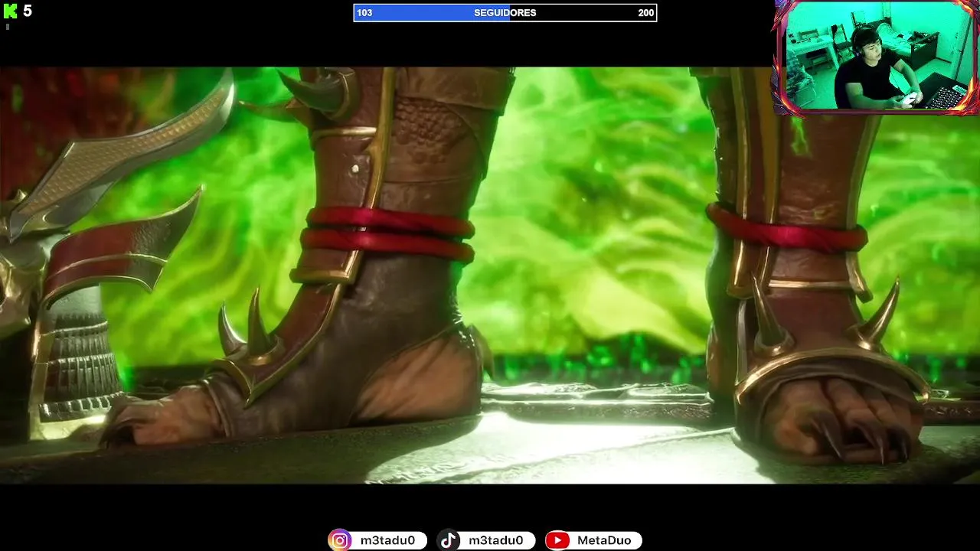Click the Instagram handle m3tadu0 text
The image size is (980, 551).
[x=387, y=540]
